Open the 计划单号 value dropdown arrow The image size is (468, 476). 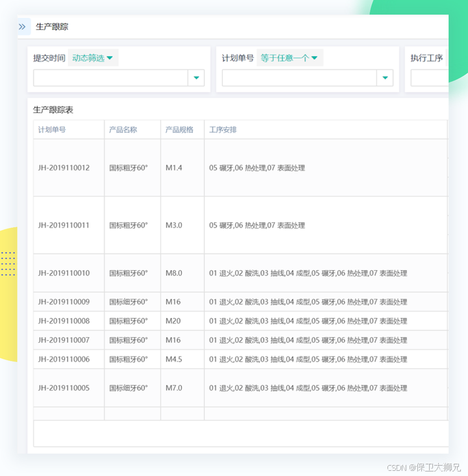pos(385,78)
